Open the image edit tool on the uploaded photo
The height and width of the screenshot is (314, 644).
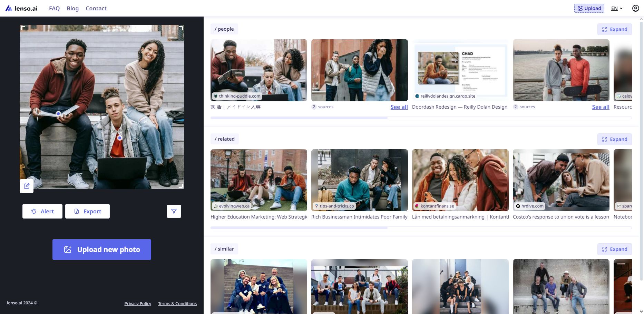click(27, 186)
